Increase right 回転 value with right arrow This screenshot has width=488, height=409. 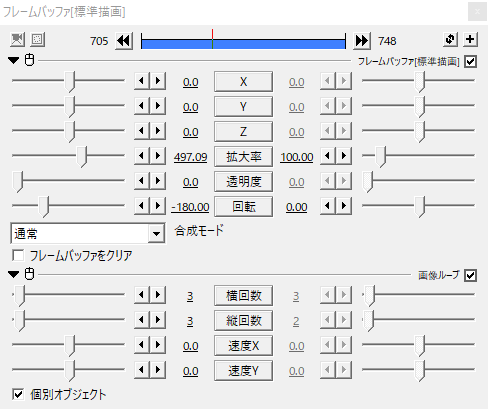pyautogui.click(x=344, y=206)
